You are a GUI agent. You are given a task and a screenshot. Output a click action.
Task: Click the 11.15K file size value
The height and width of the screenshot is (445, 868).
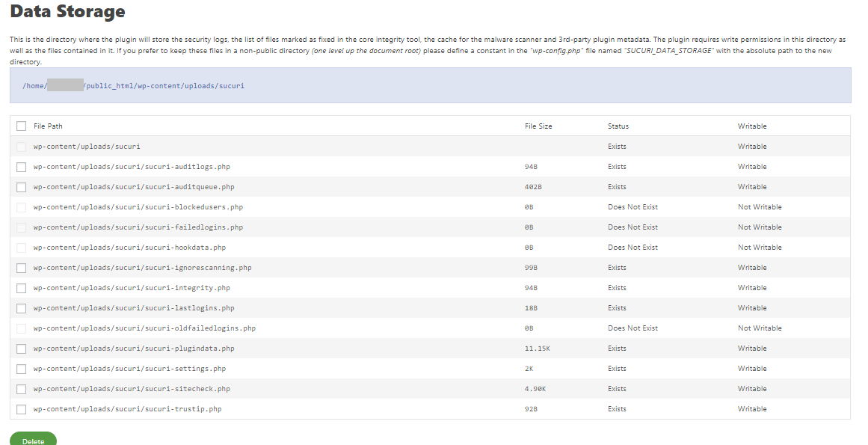pos(537,349)
